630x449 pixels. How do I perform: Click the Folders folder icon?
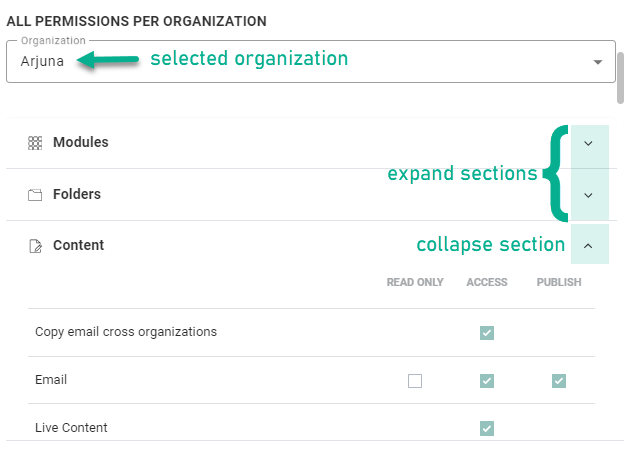coord(35,195)
